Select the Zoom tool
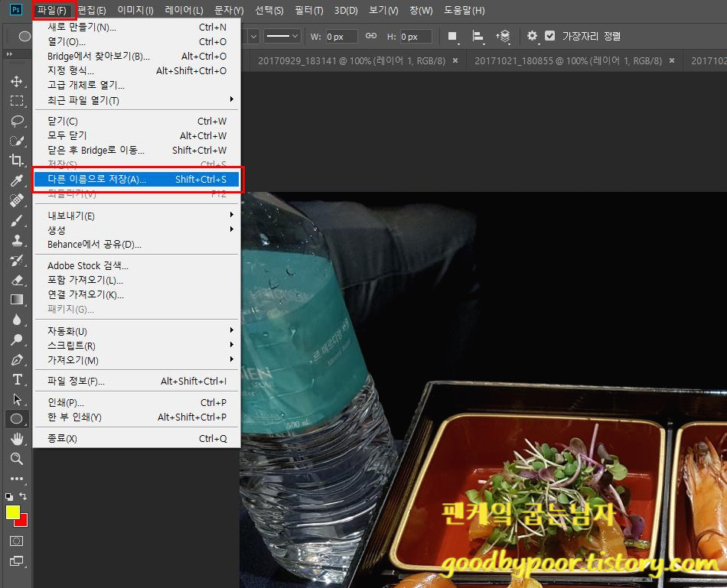This screenshot has width=727, height=588. coord(17,459)
